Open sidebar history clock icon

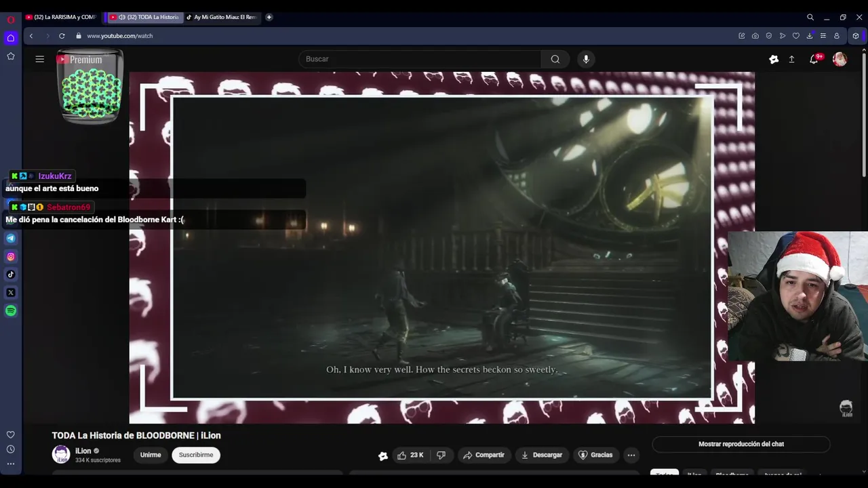(11, 449)
